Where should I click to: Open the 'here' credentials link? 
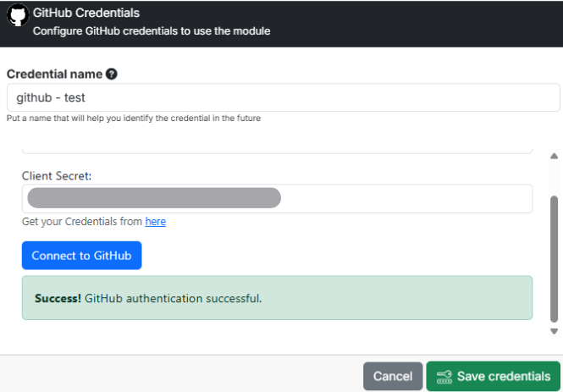(x=156, y=222)
